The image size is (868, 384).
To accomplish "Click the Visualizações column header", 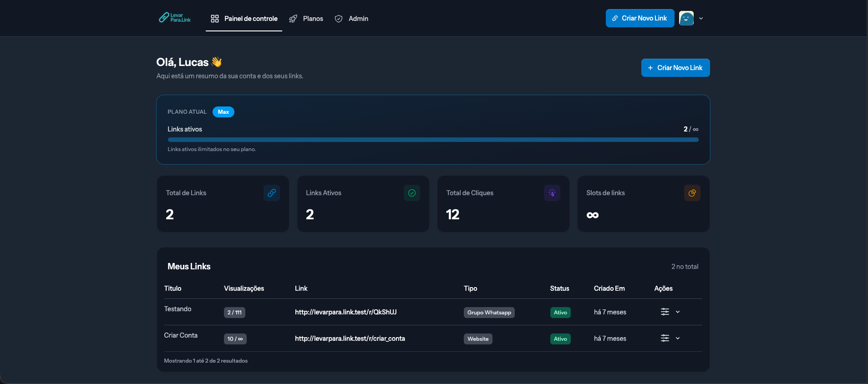I will point(244,288).
